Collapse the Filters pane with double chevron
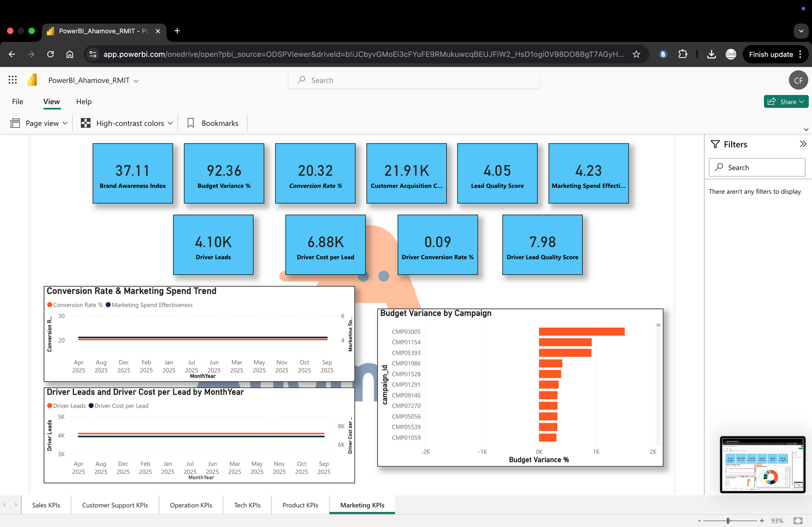 pyautogui.click(x=803, y=144)
